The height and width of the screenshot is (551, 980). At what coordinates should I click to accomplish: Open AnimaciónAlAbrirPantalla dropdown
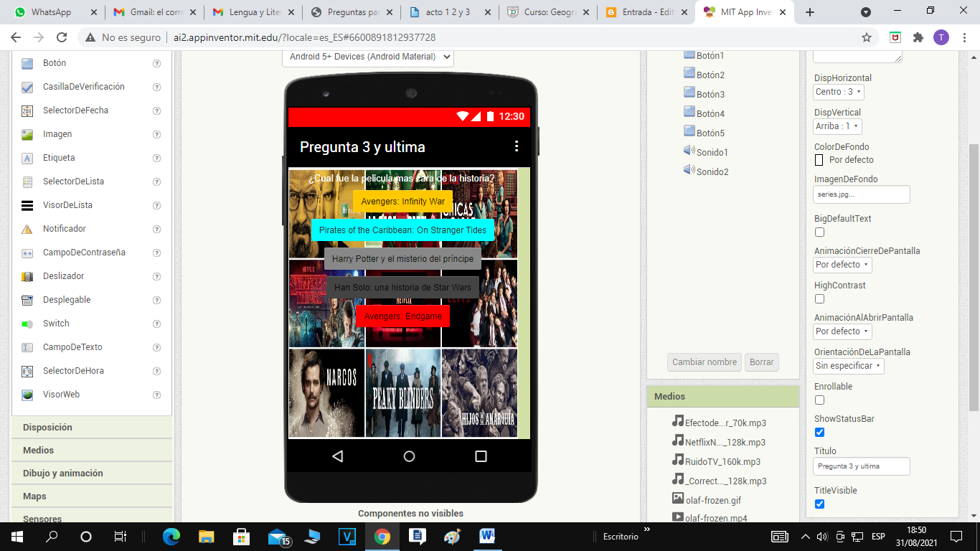pos(843,331)
